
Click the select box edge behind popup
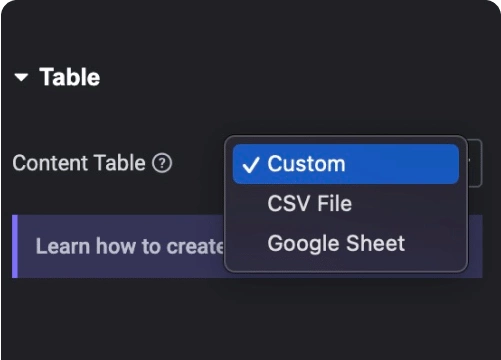[x=475, y=163]
